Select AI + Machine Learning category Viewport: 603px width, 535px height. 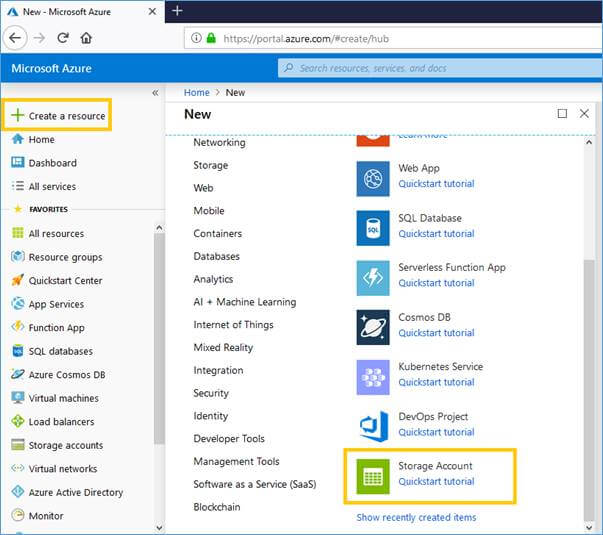pyautogui.click(x=245, y=302)
